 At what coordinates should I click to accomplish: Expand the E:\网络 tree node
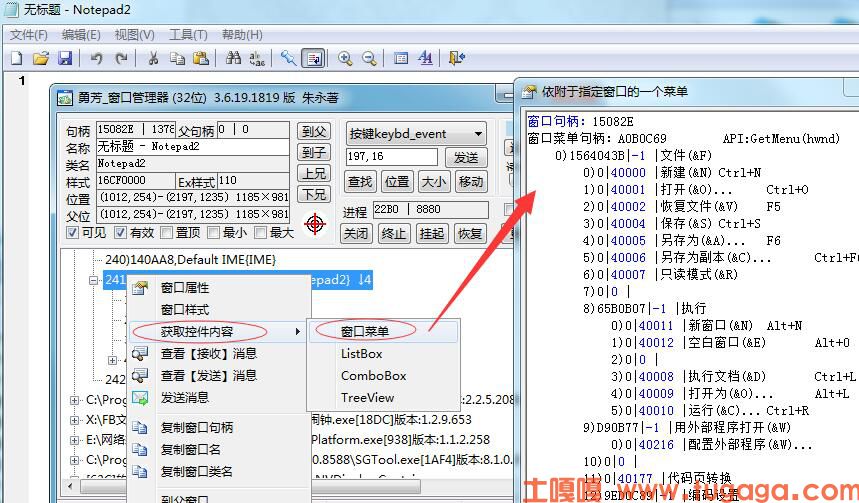point(75,440)
